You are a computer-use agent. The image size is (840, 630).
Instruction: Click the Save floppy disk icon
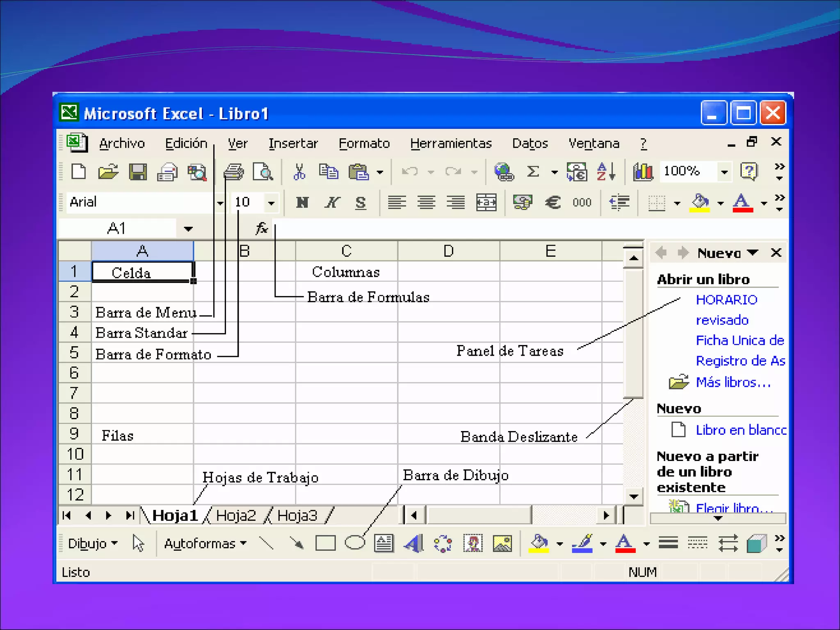pyautogui.click(x=138, y=171)
